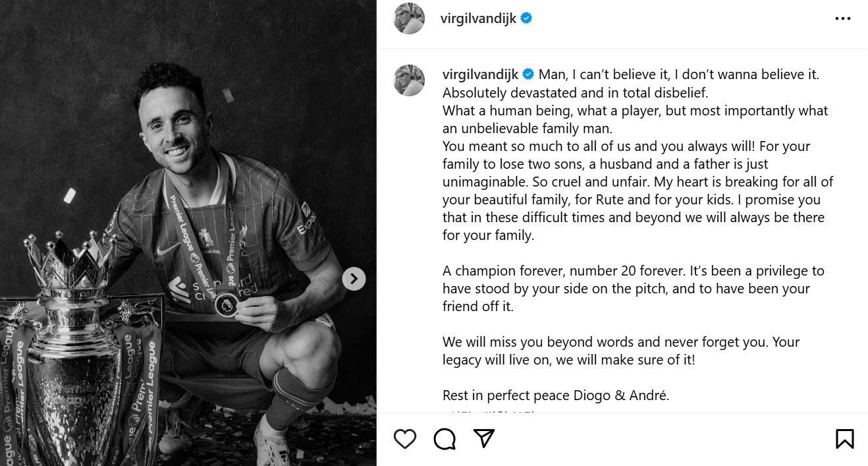
Task: Click the medal held in the photo
Action: click(226, 303)
